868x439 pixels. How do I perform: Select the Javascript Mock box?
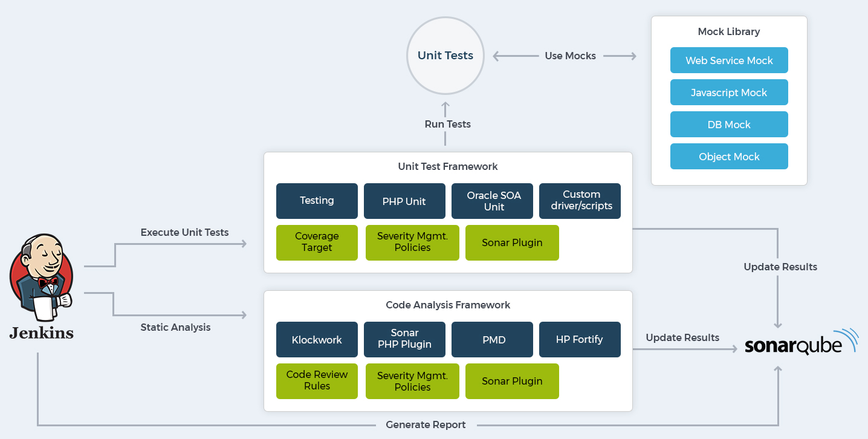point(729,93)
